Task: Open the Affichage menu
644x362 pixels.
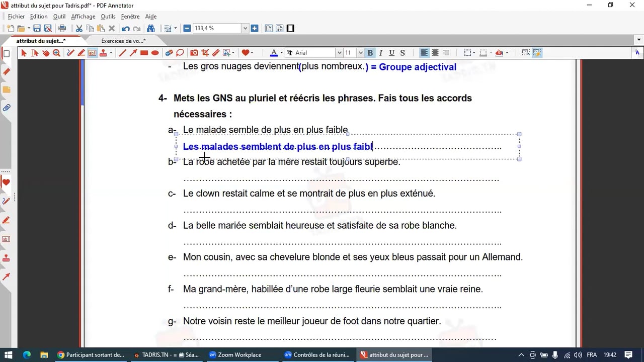Action: [x=83, y=17]
